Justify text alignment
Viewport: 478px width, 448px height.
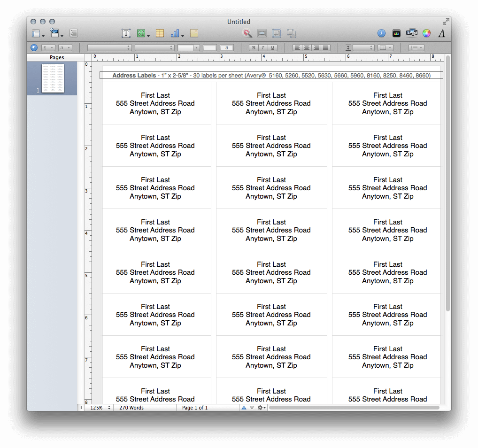(326, 47)
